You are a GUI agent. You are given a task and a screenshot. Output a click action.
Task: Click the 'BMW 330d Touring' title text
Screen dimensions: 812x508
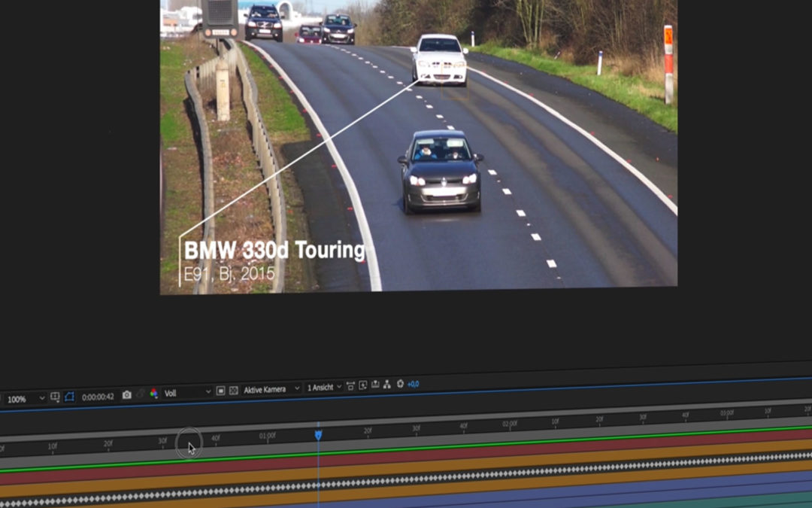coord(274,251)
